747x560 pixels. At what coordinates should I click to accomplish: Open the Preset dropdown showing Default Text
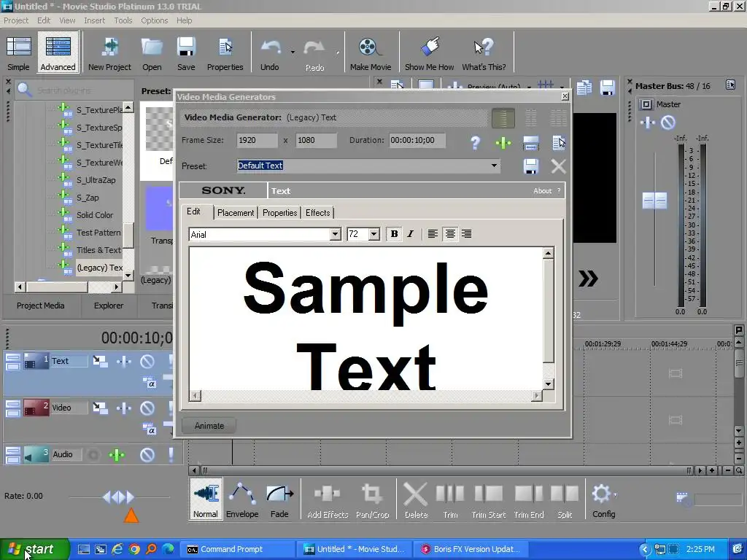tap(494, 166)
